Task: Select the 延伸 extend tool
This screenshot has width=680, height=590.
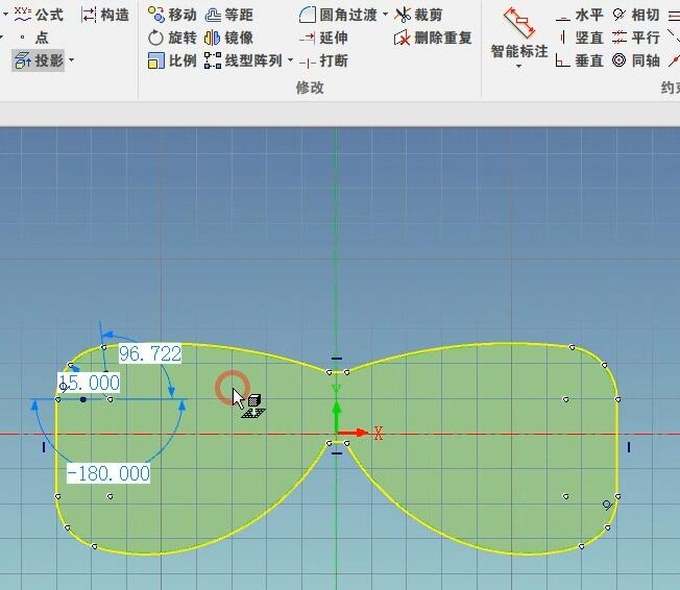Action: (324, 38)
